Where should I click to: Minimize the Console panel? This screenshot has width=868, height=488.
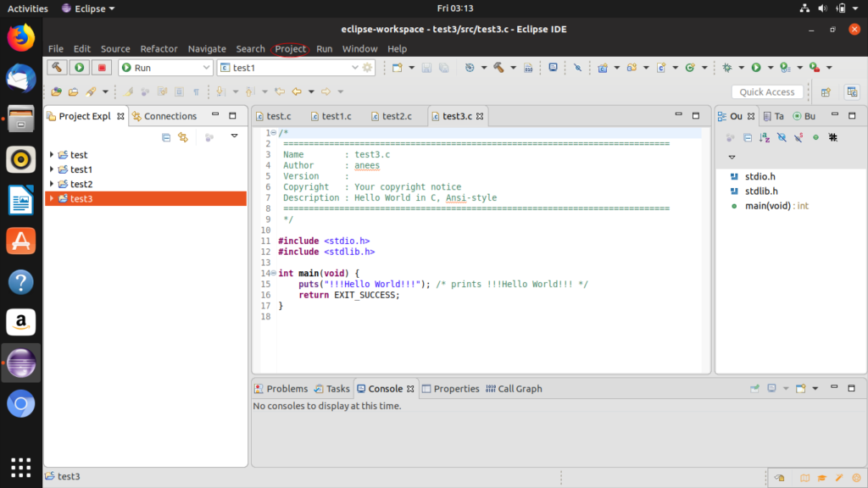point(834,388)
